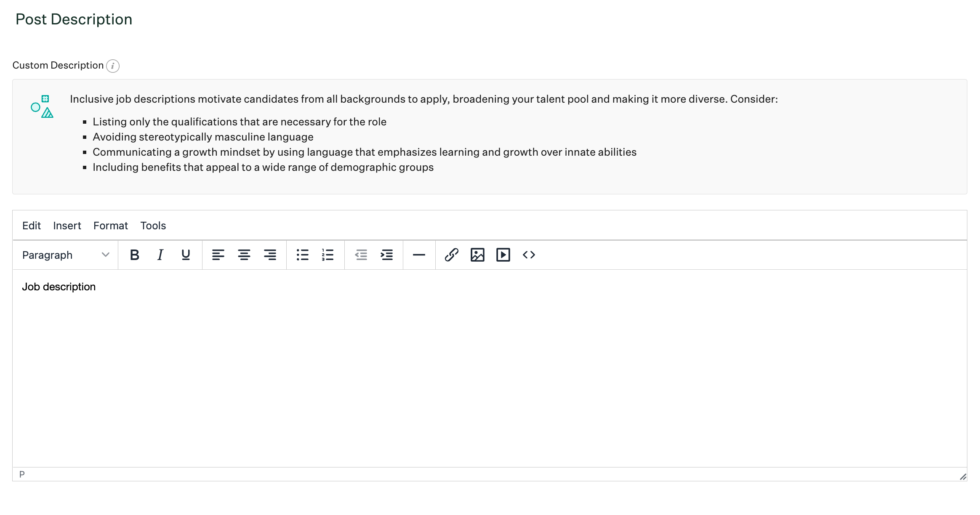
Task: Insert a numbered list
Action: coord(328,255)
